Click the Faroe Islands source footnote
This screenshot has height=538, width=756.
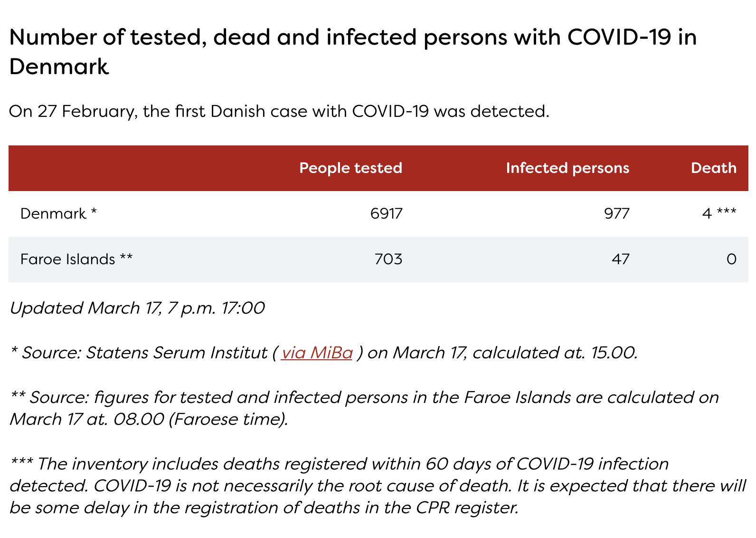pyautogui.click(x=364, y=408)
